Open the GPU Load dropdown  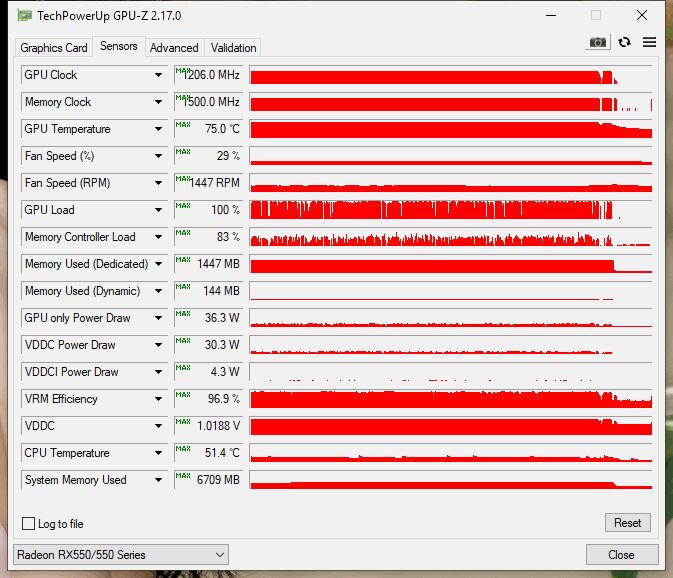pyautogui.click(x=158, y=210)
